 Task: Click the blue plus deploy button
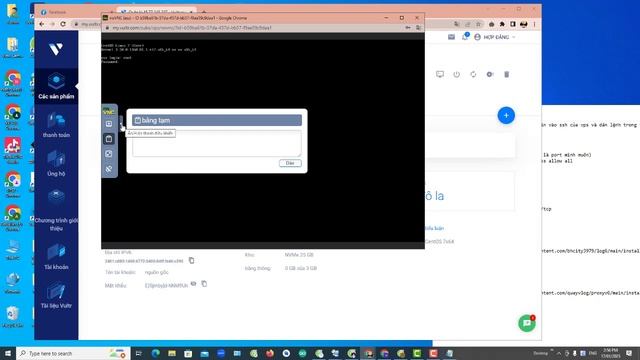click(x=506, y=116)
